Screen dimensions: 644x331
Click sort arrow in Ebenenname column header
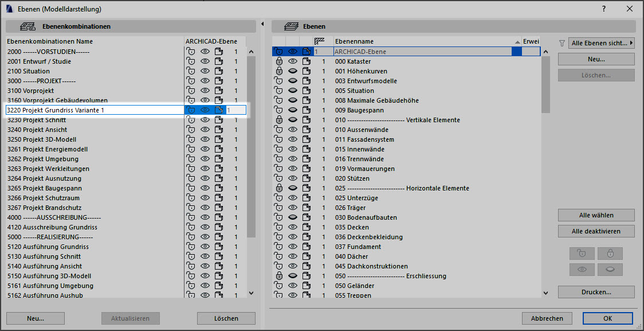point(517,42)
